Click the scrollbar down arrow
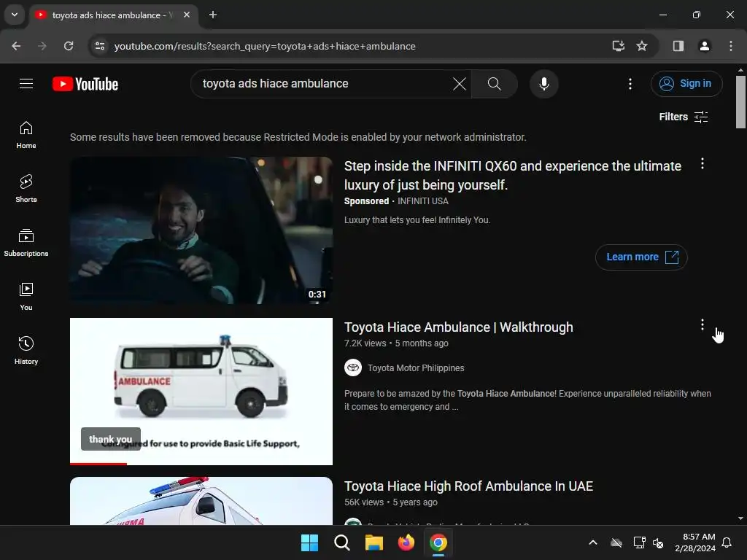The height and width of the screenshot is (560, 747). [x=740, y=518]
